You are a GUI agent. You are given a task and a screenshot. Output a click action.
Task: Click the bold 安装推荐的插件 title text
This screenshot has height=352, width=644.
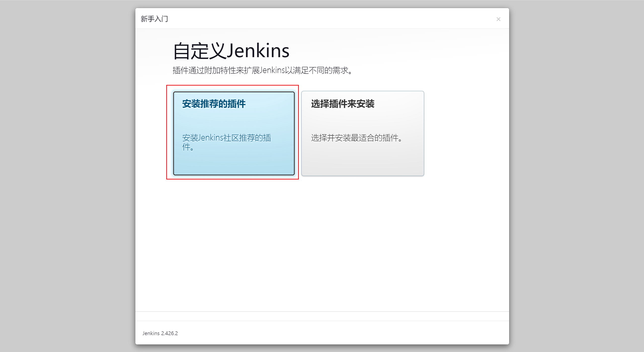click(x=214, y=104)
